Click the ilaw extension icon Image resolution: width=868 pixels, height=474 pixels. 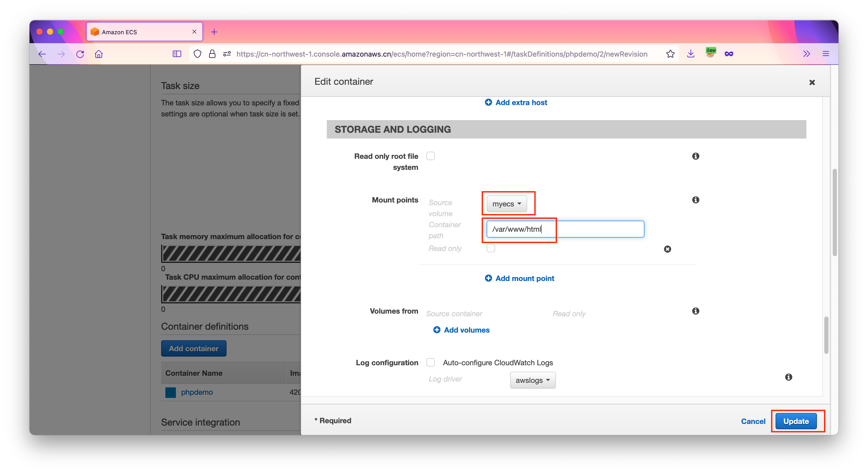point(711,53)
